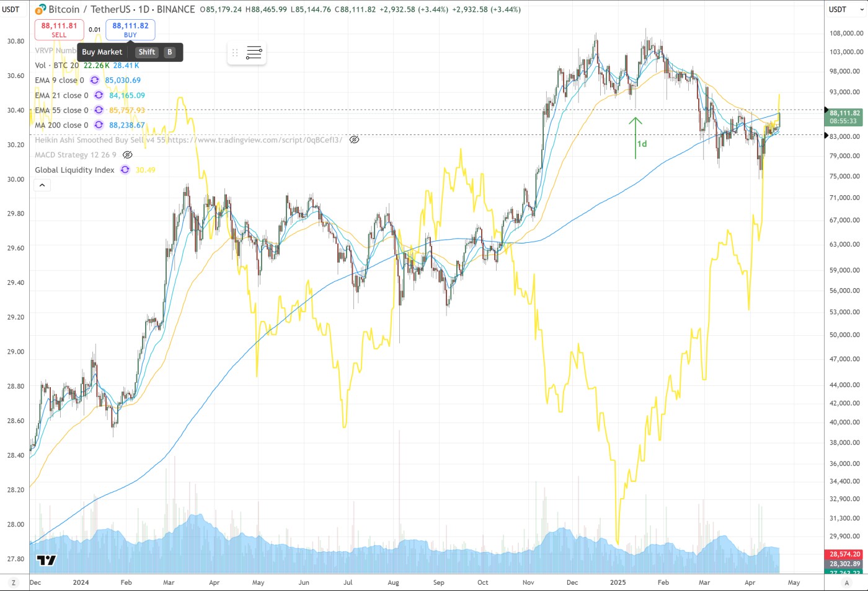868x591 pixels.
Task: Click the 2025 label on time axis
Action: click(618, 582)
